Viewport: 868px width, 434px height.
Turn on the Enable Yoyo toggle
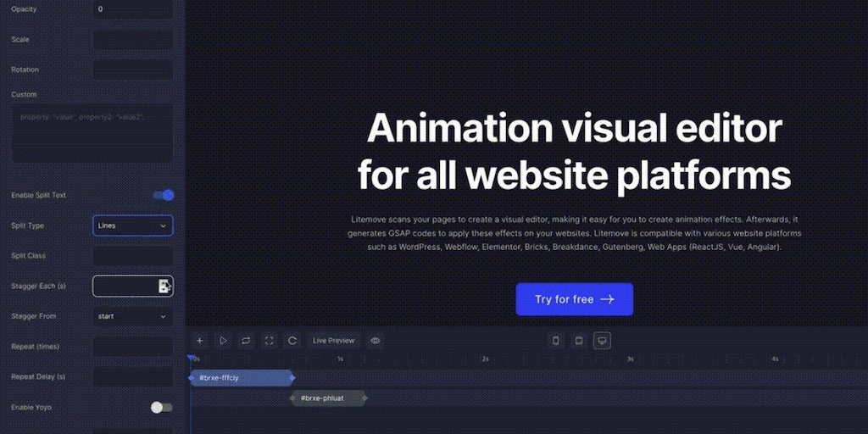[x=162, y=408]
